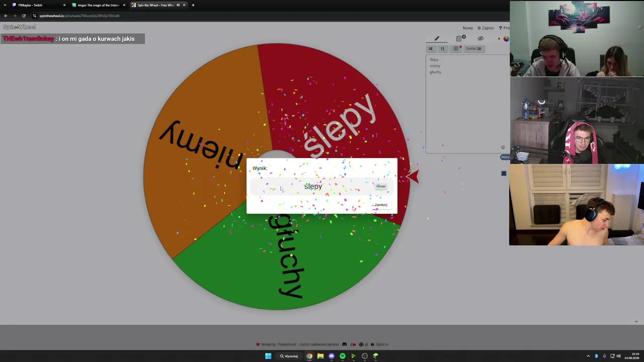The height and width of the screenshot is (362, 644).
Task: Click the Spin the Wheel logo
Action: (20, 27)
